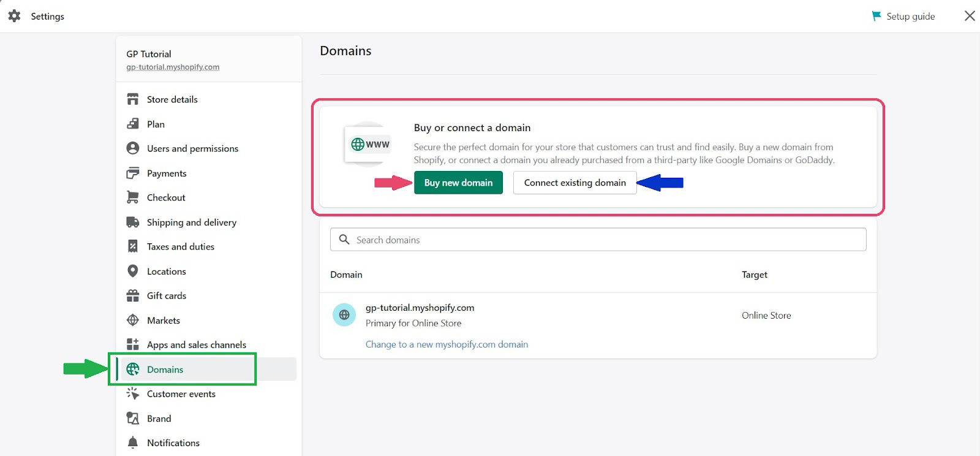The image size is (980, 456).
Task: Click the Online Store target value
Action: [766, 315]
